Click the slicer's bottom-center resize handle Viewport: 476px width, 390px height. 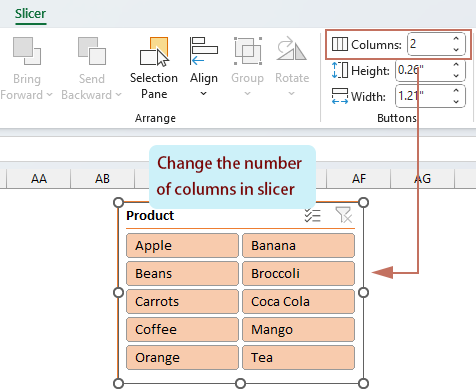coord(240,383)
